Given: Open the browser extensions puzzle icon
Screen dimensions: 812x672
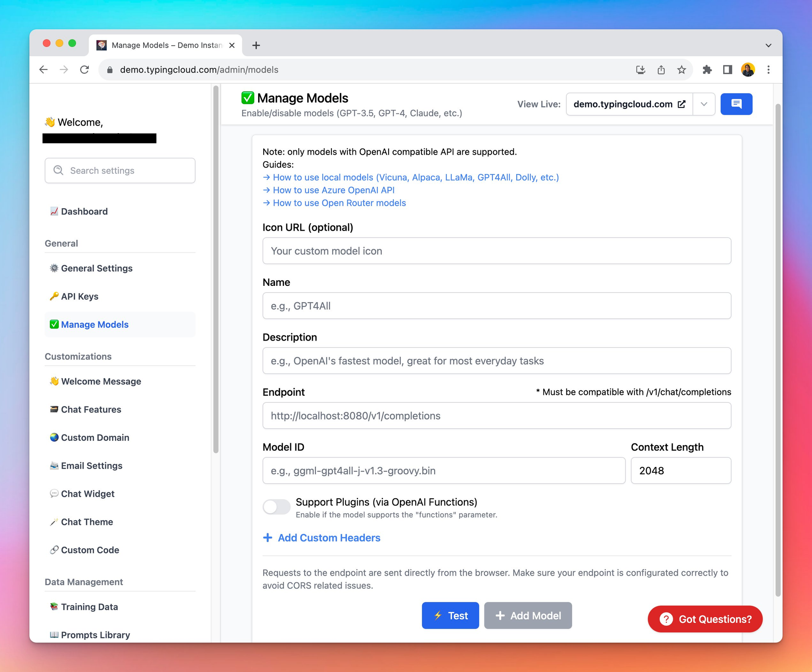Looking at the screenshot, I should click(707, 70).
